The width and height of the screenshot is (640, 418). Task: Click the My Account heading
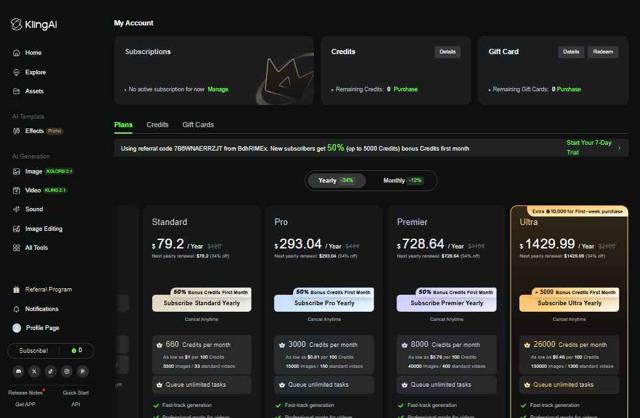[x=133, y=23]
